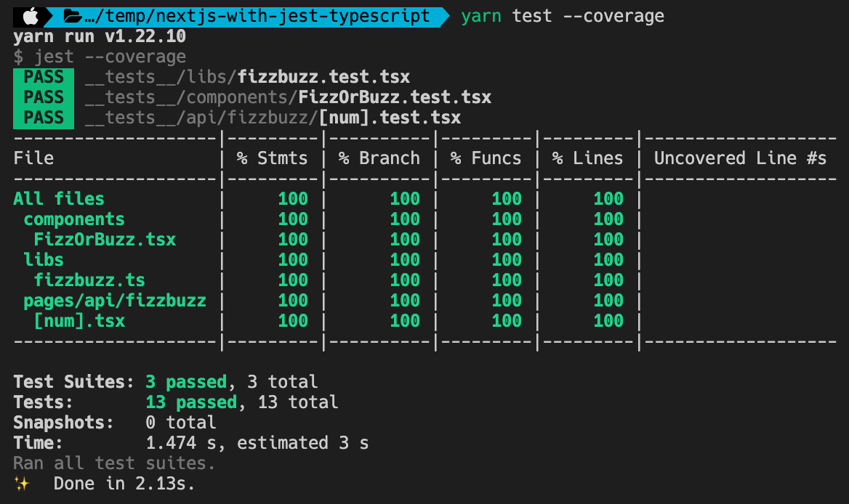Click the 'Ran all test suites.' line

coord(114,463)
